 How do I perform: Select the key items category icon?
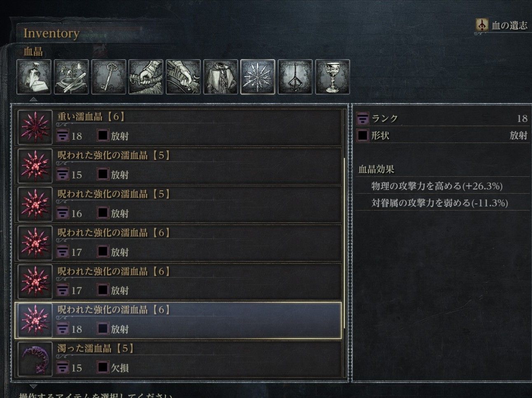coord(109,77)
